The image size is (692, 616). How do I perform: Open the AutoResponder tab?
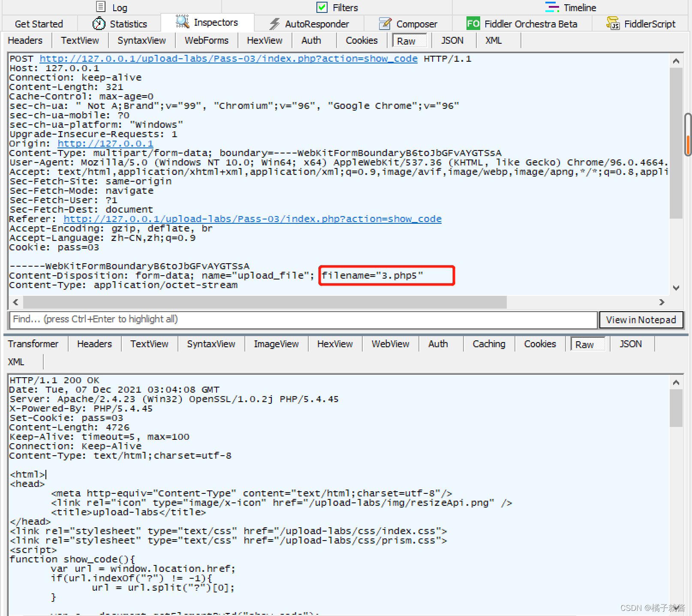(309, 24)
